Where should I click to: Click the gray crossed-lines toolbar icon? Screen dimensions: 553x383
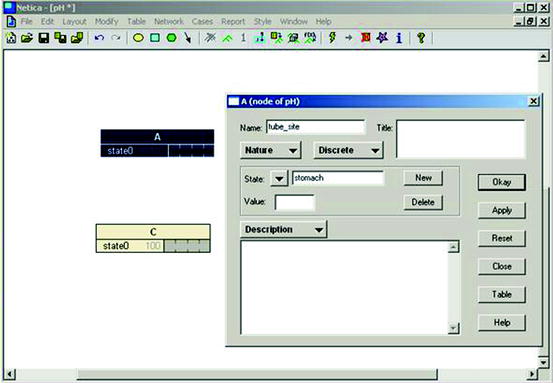(210, 38)
